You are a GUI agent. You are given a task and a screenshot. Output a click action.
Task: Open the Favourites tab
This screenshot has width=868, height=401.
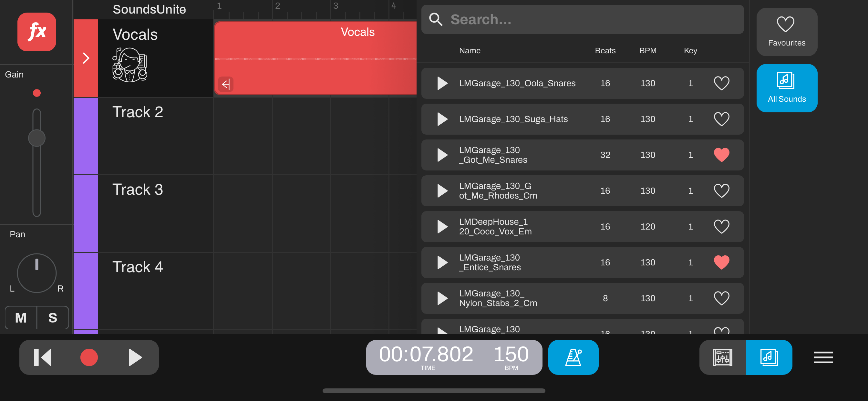(x=787, y=32)
